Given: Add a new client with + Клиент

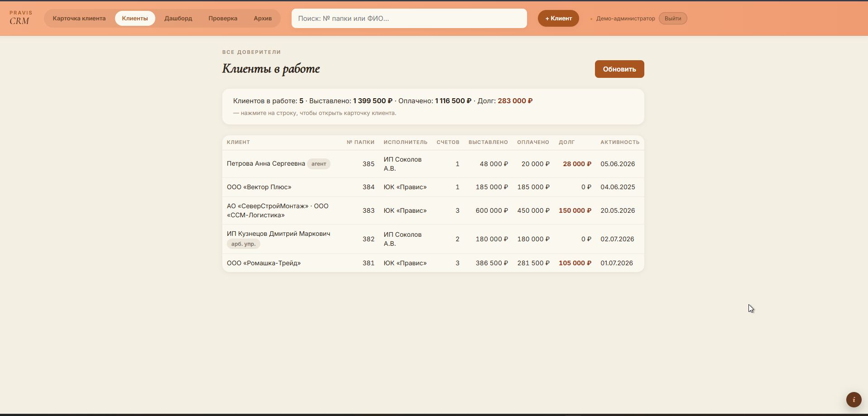Looking at the screenshot, I should tap(558, 19).
